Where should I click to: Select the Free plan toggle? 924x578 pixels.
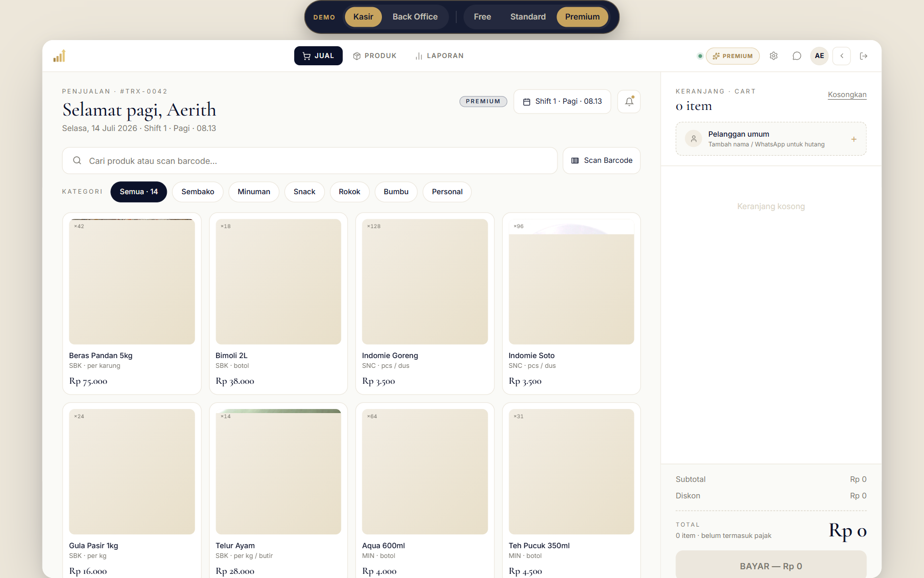[482, 17]
